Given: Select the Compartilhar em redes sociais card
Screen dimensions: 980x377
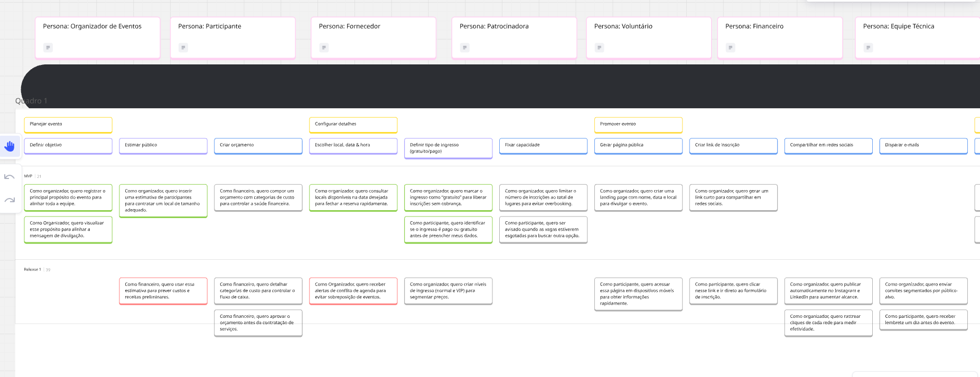Looking at the screenshot, I should tap(828, 145).
